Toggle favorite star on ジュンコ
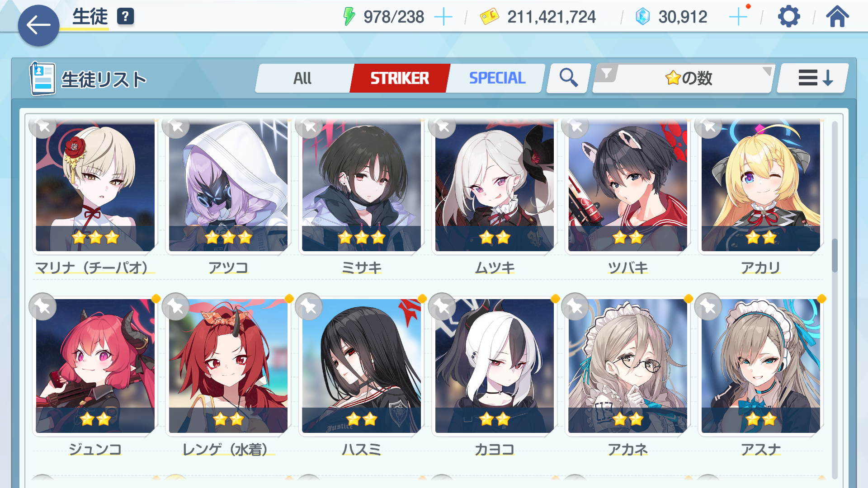The height and width of the screenshot is (488, 868). click(42, 307)
